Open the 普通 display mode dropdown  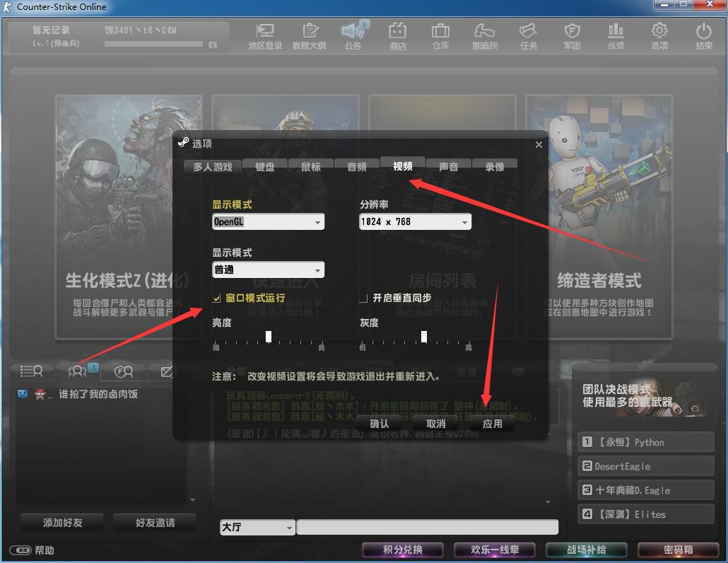coord(268,269)
